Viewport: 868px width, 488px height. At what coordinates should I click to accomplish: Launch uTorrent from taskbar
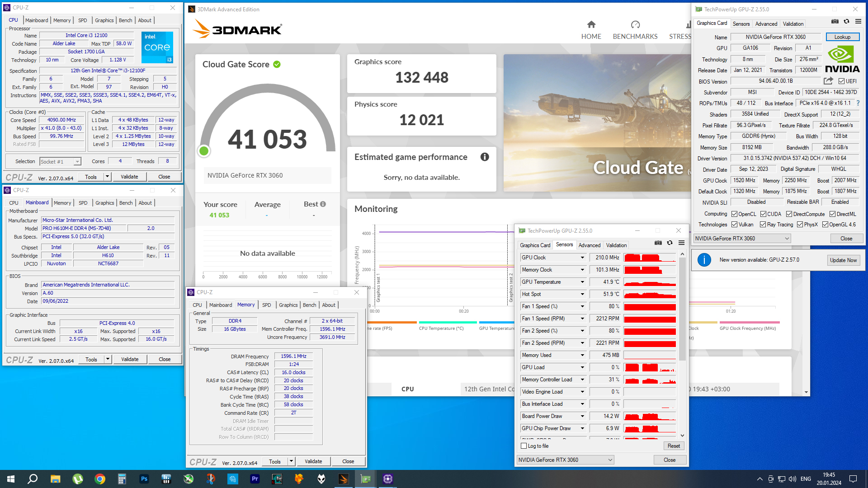pyautogui.click(x=78, y=479)
